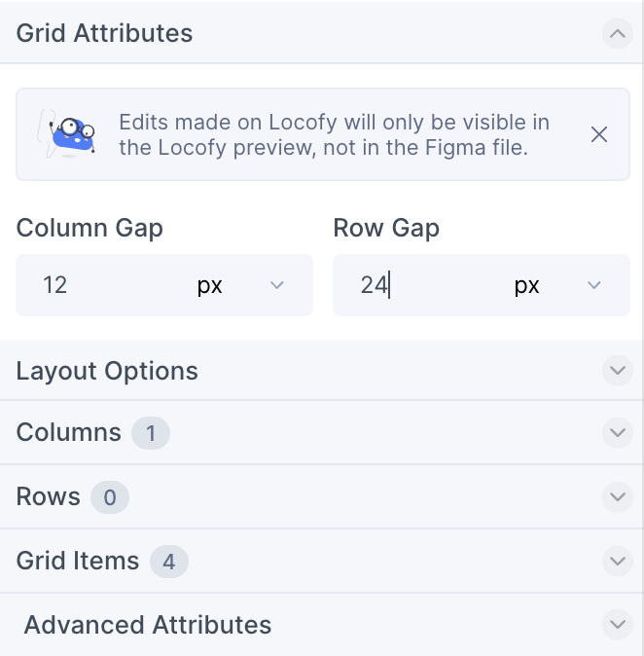The width and height of the screenshot is (644, 656).
Task: Click the Layout Options header label
Action: point(107,371)
